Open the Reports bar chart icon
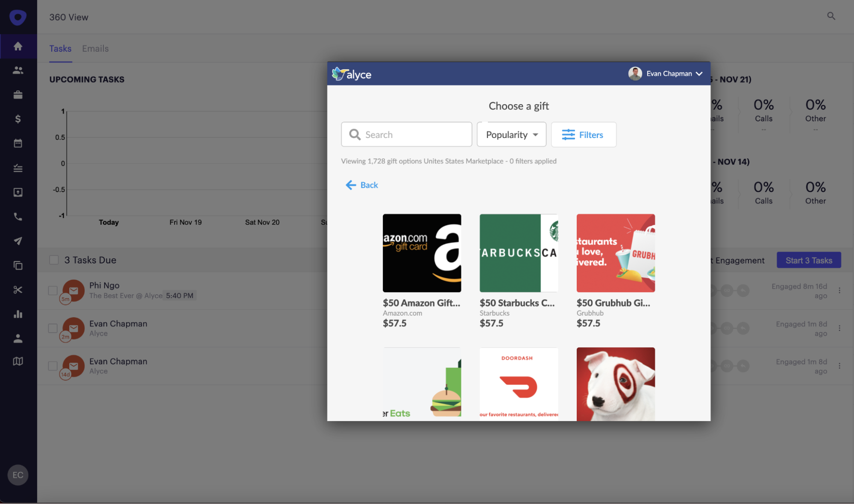The image size is (854, 504). (x=18, y=314)
